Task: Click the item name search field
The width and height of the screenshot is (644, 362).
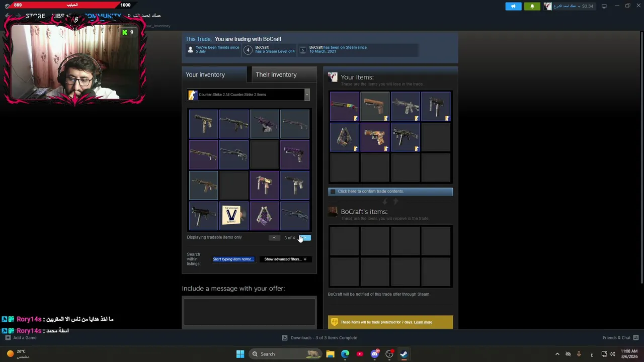Action: click(233, 259)
